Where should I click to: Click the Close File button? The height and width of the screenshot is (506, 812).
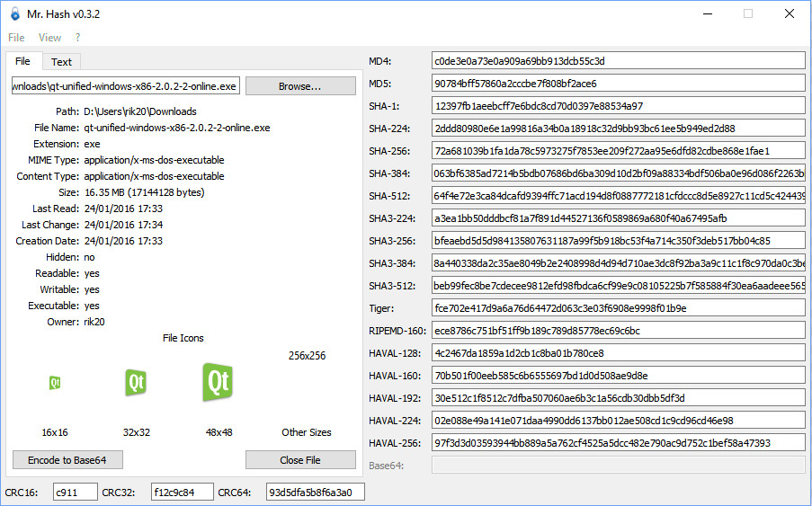pos(300,460)
